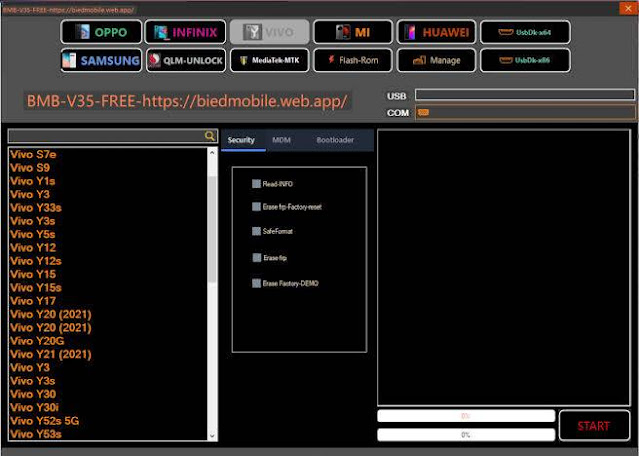Switch to the MDM tab
639x456 pixels.
click(x=281, y=140)
